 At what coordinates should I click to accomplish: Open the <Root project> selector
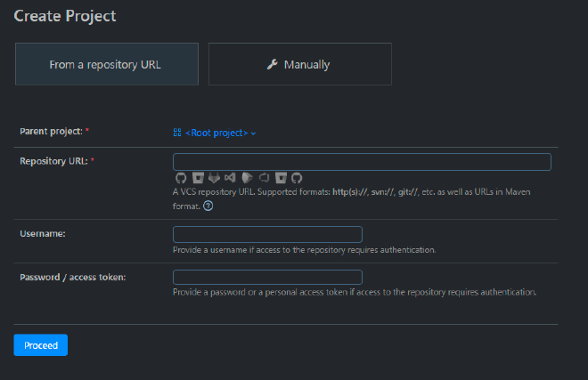pos(216,133)
